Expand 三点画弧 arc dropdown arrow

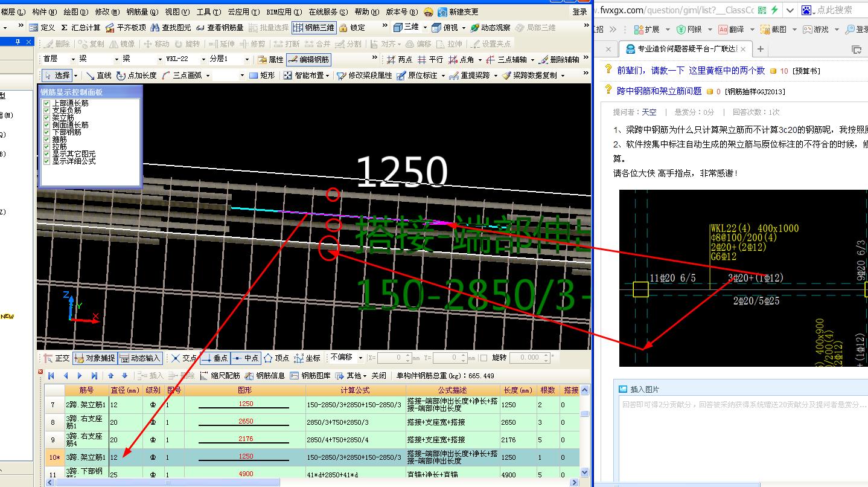click(x=208, y=76)
